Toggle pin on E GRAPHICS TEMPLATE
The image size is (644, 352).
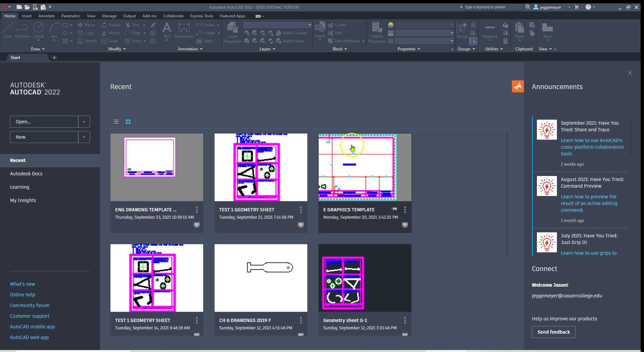[x=394, y=209]
